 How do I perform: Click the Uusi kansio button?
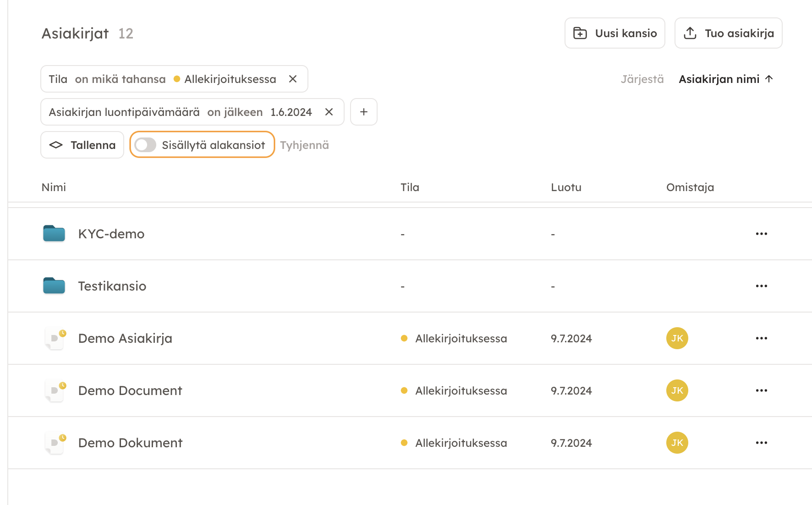pyautogui.click(x=614, y=33)
